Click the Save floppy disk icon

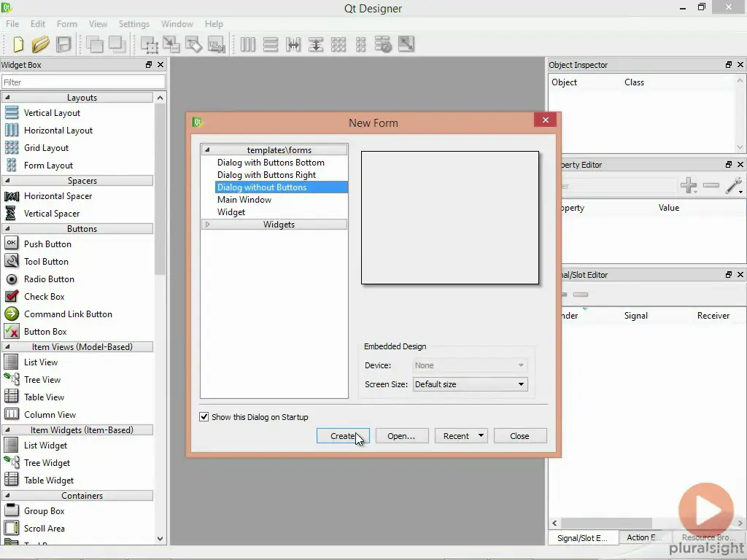pos(64,44)
